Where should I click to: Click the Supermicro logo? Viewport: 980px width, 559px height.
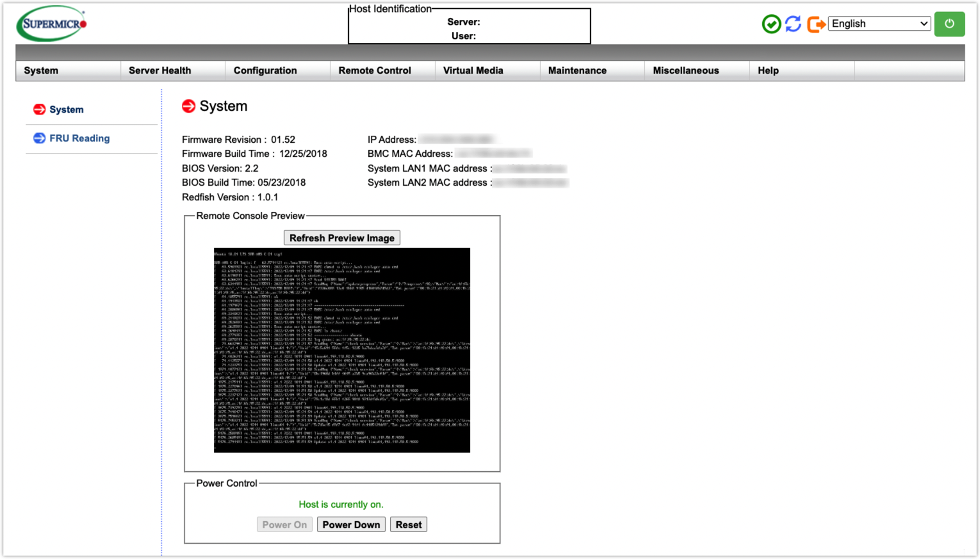(x=51, y=24)
